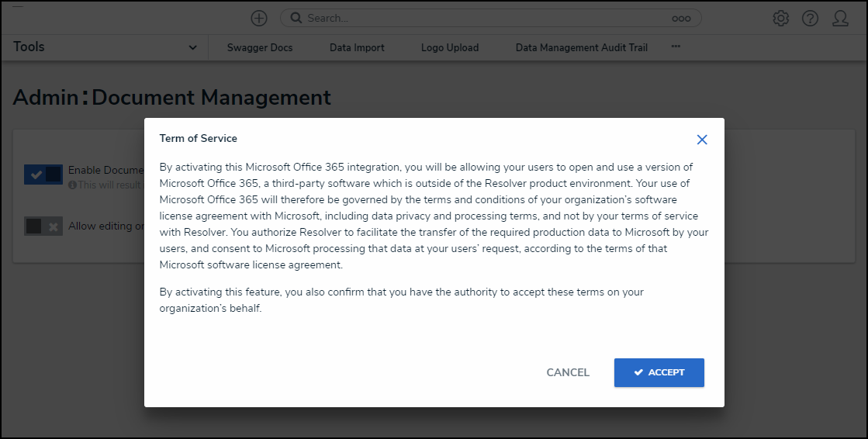This screenshot has width=868, height=439.
Task: Toggle the Enable Document switch
Action: 43,175
